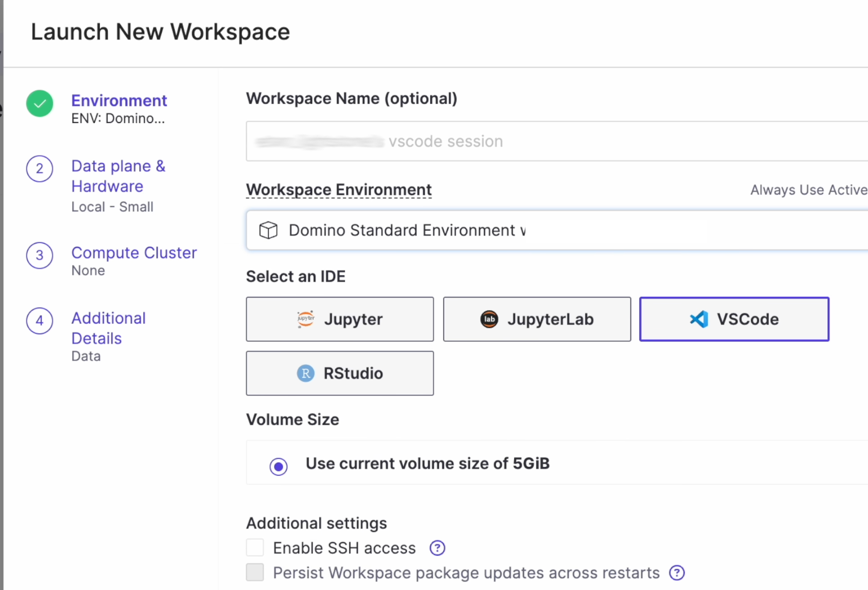Choose JupyterLab as the IDE
Image resolution: width=868 pixels, height=590 pixels.
(537, 319)
